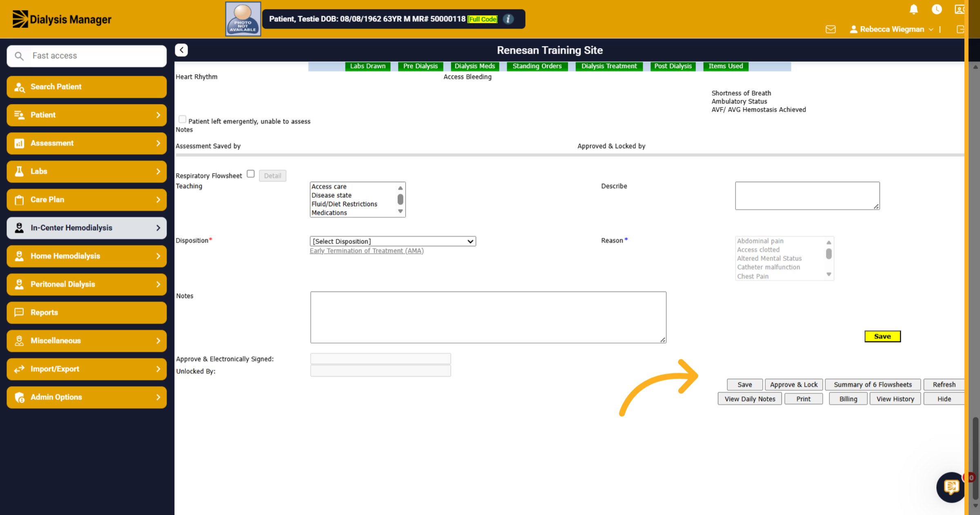Click user profile icon beside Rebecca Wiegman

pyautogui.click(x=853, y=29)
